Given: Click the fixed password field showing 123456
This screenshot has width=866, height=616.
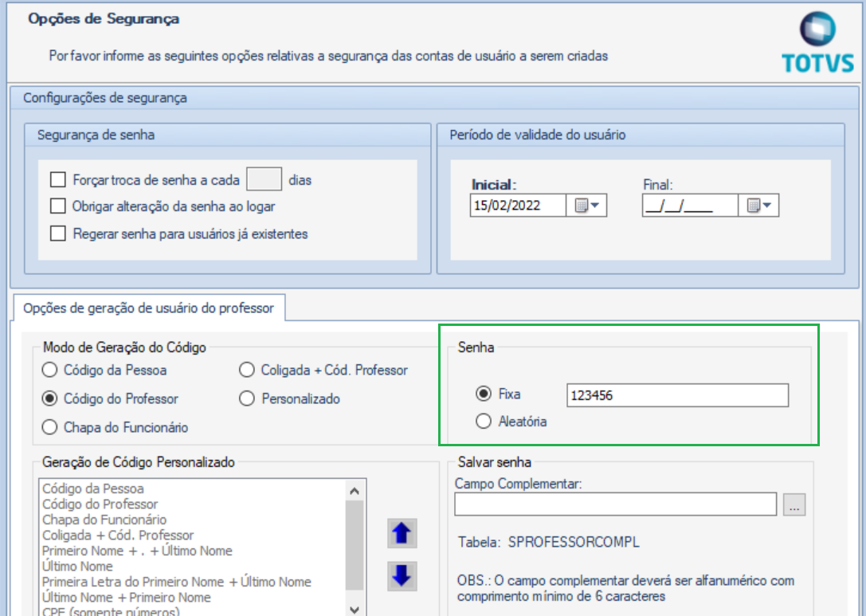Looking at the screenshot, I should [678, 395].
